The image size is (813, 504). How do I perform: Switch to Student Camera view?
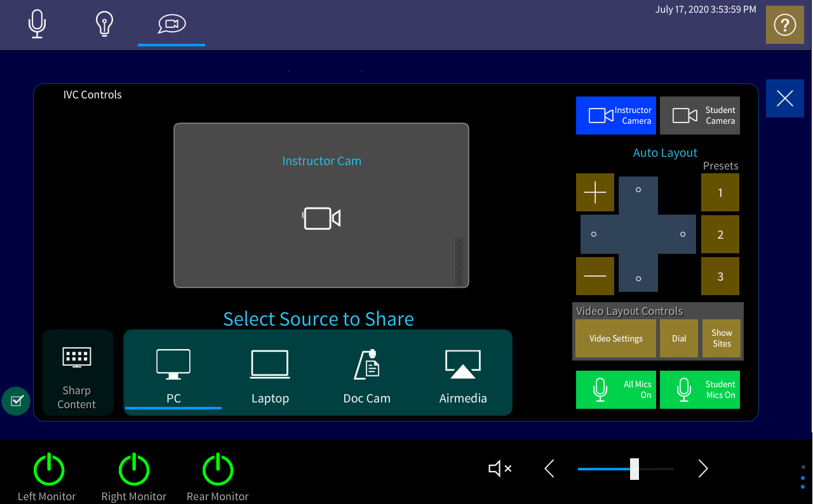(699, 115)
